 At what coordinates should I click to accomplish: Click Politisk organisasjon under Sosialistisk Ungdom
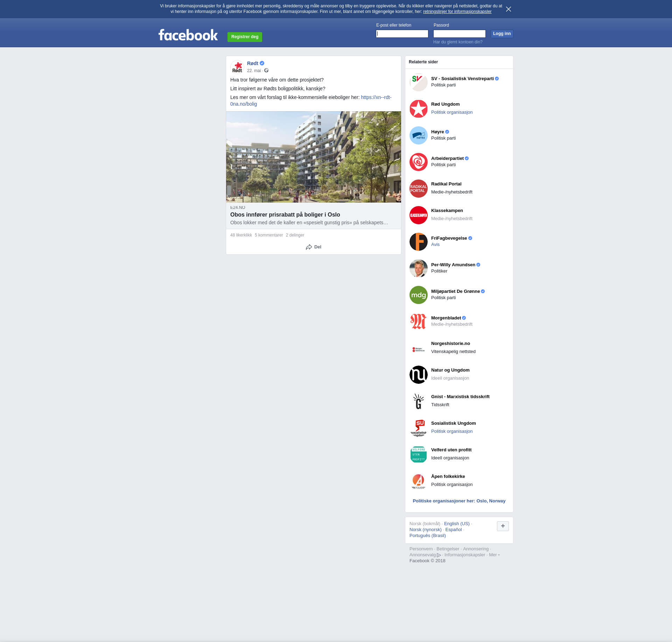coord(452,431)
